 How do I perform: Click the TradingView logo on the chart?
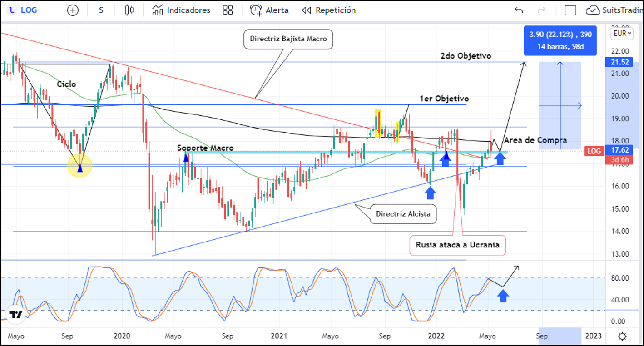(x=15, y=315)
